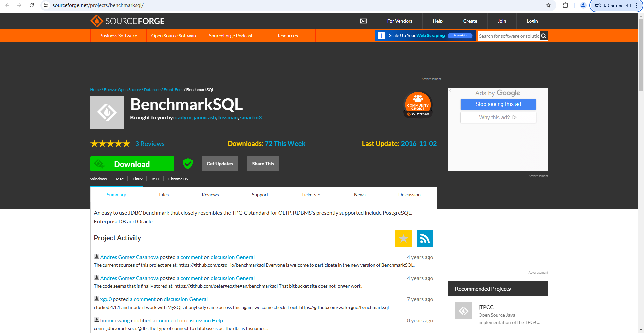Reload the page
The height and width of the screenshot is (333, 644).
click(32, 5)
